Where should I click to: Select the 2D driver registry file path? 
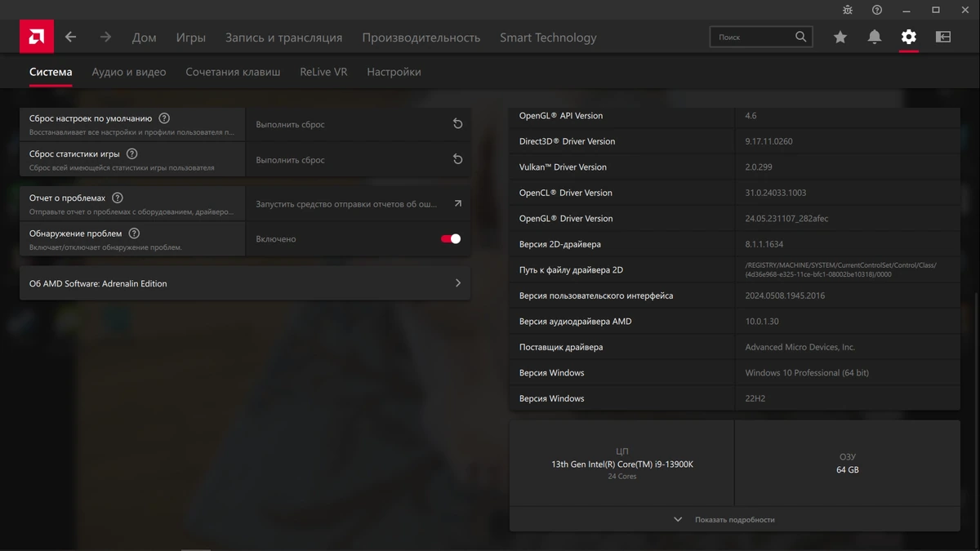[x=840, y=269]
